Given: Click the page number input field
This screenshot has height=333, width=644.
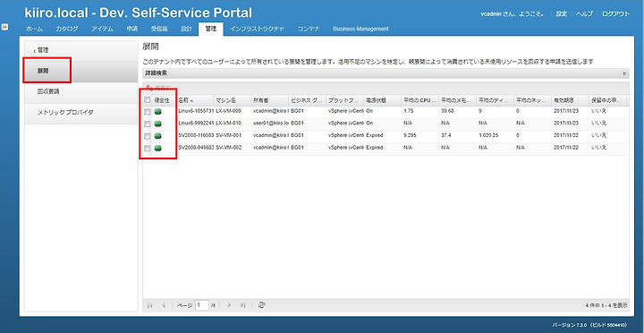Looking at the screenshot, I should tap(201, 305).
